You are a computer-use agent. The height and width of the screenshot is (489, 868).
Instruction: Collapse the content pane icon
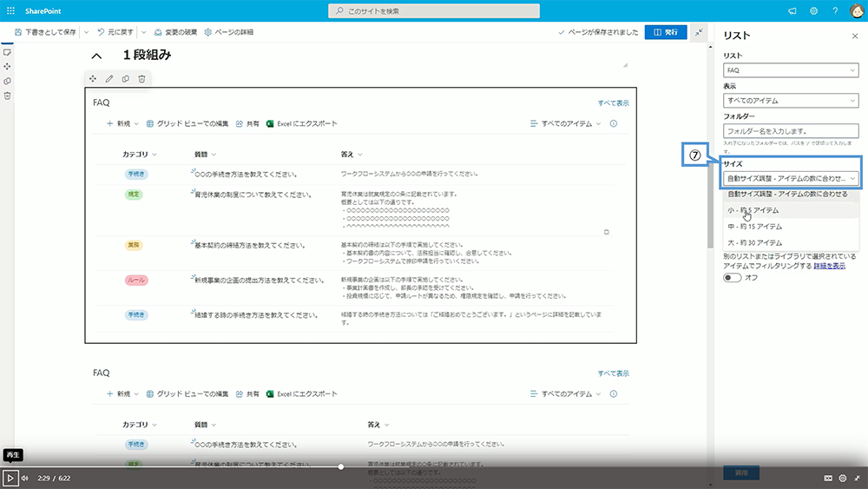click(699, 32)
